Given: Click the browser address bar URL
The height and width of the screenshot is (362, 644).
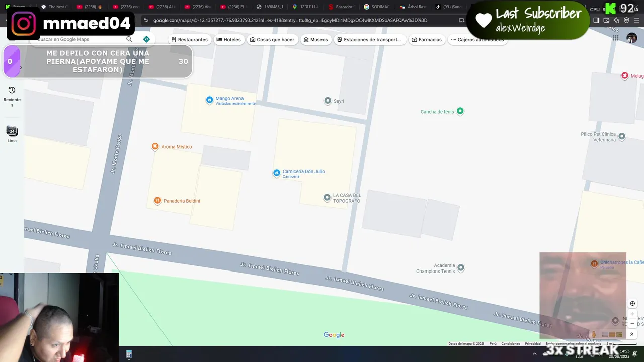Looking at the screenshot, I should [290, 20].
